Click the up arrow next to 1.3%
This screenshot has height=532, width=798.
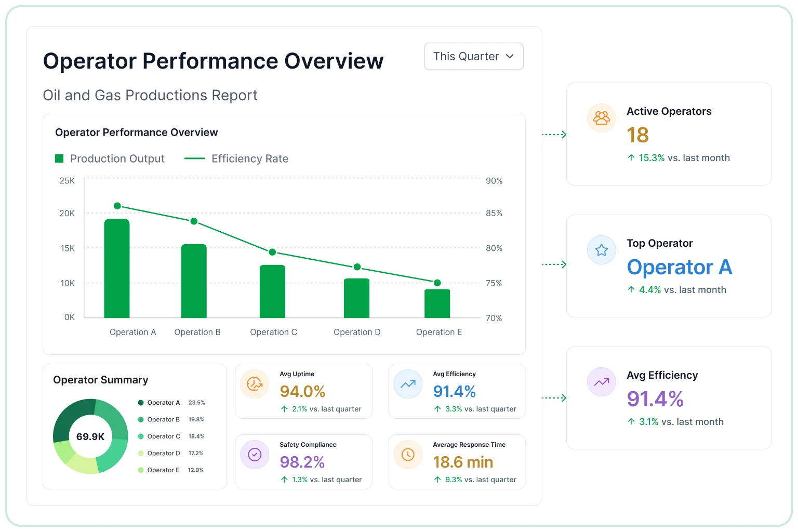click(x=284, y=480)
